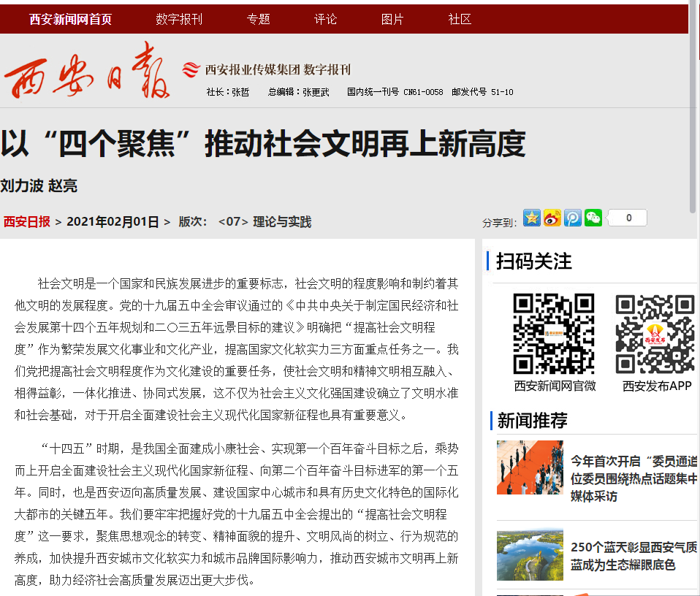
Task: Click the 西安新闻网官微 QR code
Action: (x=554, y=334)
